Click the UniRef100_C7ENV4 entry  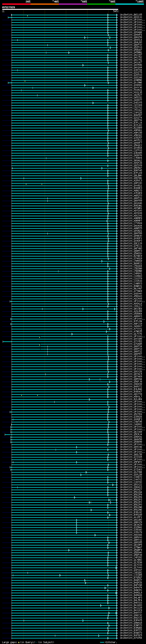131,158
